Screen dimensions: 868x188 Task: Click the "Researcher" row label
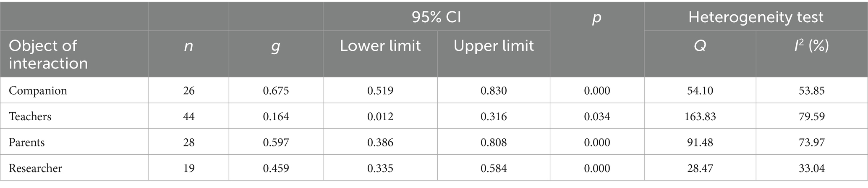35,168
